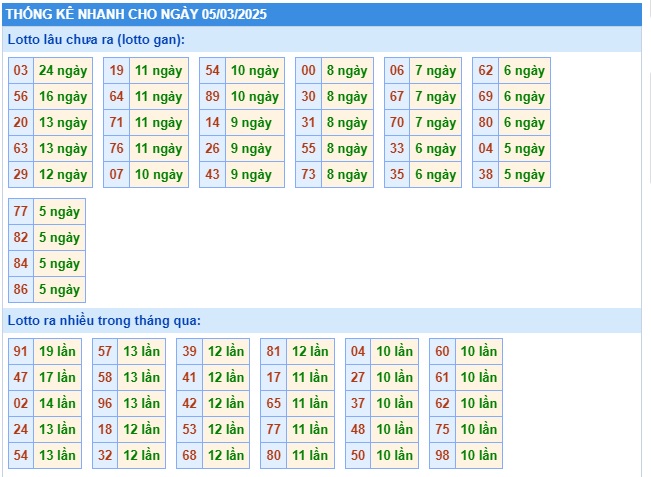This screenshot has height=477, width=651.
Task: Click '5 ngày' next to number 38
Action: (524, 174)
